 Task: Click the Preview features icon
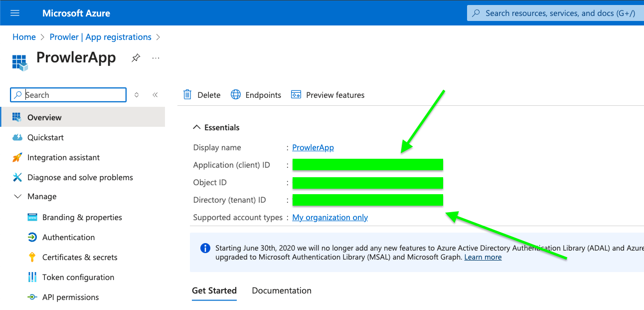click(x=296, y=95)
